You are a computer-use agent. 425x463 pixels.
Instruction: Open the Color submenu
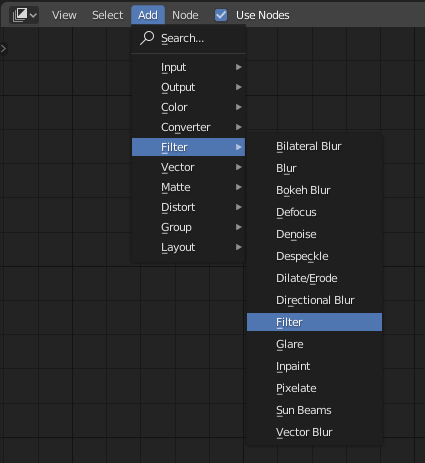point(188,107)
